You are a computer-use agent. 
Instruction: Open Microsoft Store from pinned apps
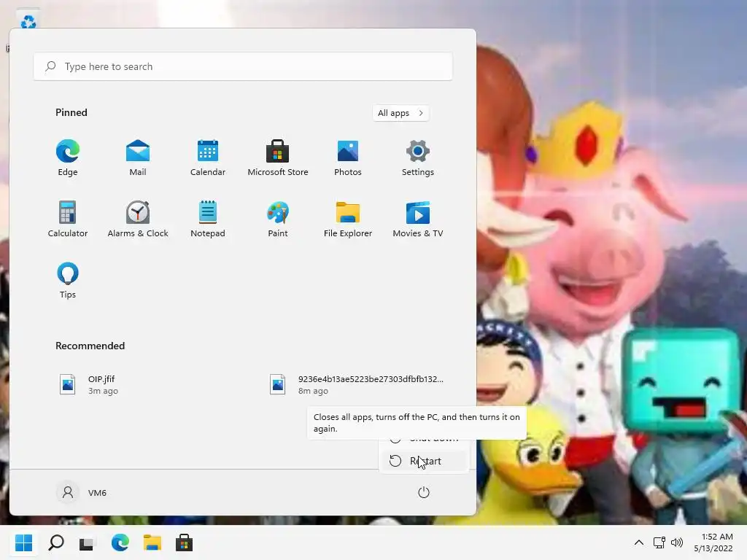278,158
